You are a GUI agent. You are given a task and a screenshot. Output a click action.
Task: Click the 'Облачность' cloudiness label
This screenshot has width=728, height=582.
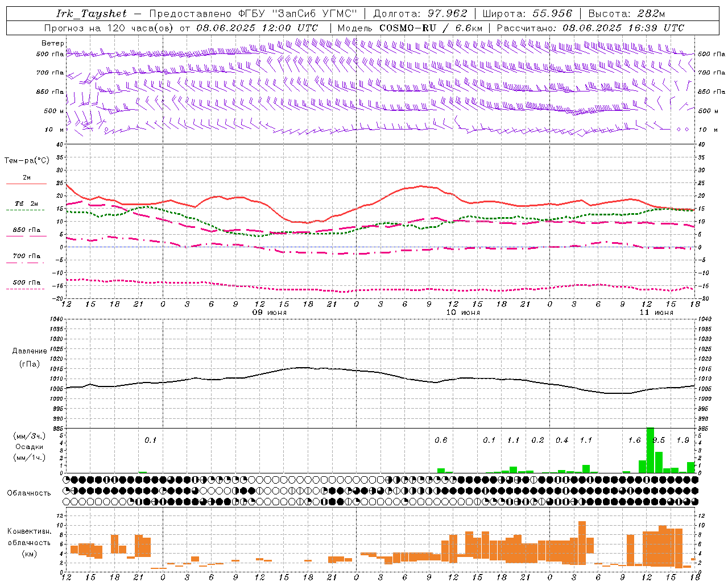(x=29, y=493)
